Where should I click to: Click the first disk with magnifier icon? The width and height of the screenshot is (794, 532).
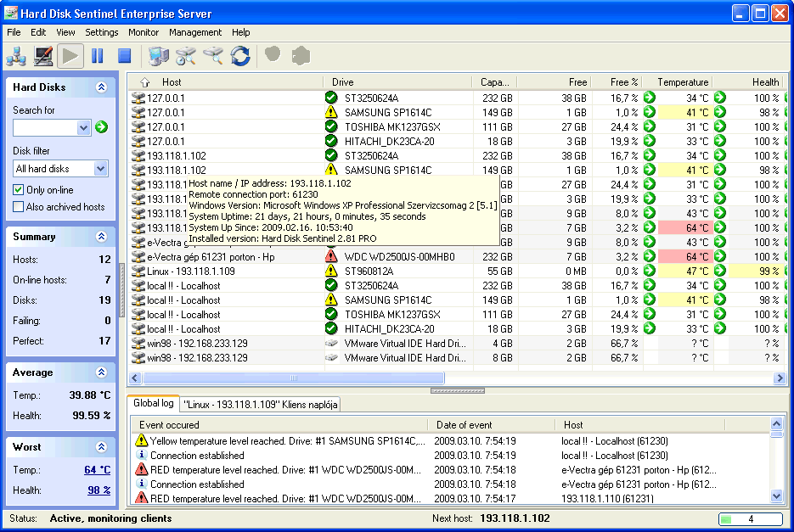coord(186,56)
